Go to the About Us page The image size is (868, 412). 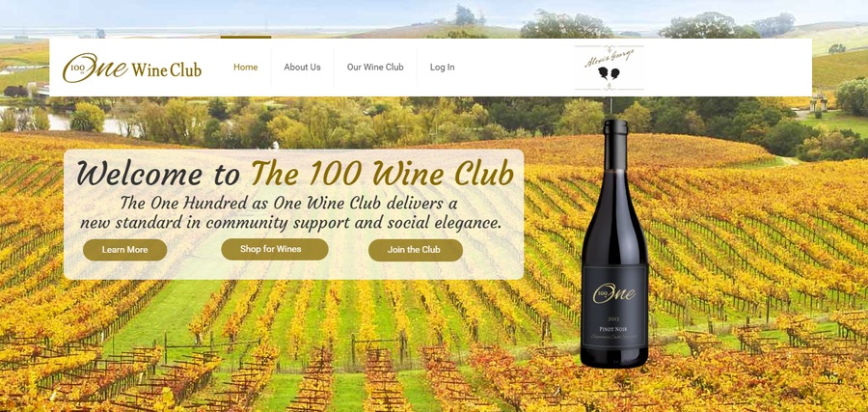coord(302,67)
